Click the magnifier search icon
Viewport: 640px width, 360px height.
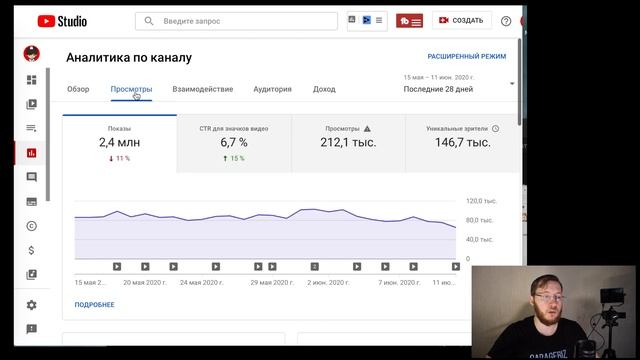[x=149, y=21]
